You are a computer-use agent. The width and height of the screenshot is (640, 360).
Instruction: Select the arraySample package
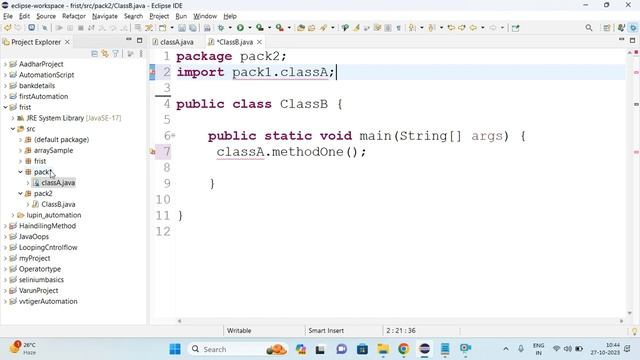53,151
